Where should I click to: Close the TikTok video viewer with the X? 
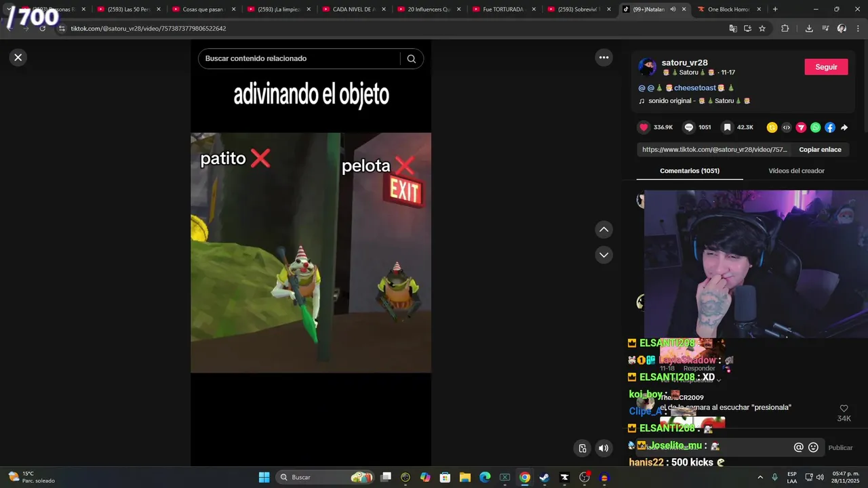click(x=18, y=58)
